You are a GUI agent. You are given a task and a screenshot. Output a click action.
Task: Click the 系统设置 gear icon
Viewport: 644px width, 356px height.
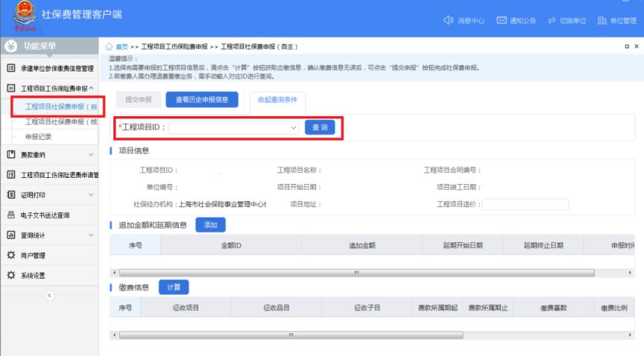(x=11, y=274)
